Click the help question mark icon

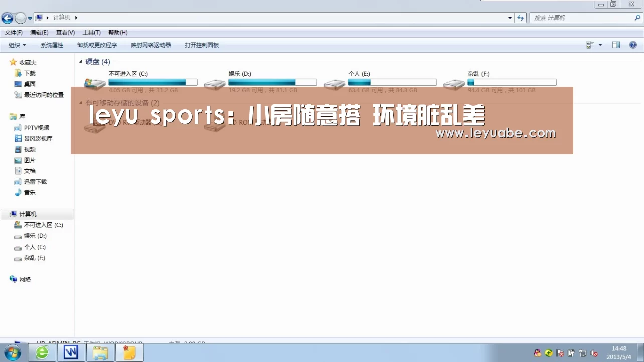pyautogui.click(x=633, y=45)
